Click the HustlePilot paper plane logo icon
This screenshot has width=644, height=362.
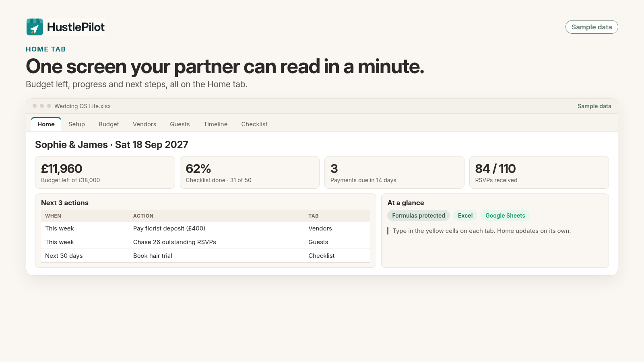[35, 27]
